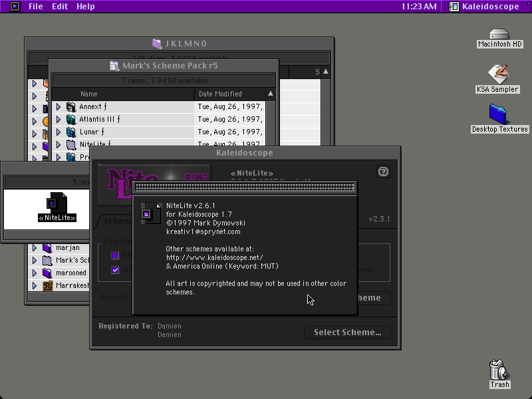Open the Help menu

(86, 7)
